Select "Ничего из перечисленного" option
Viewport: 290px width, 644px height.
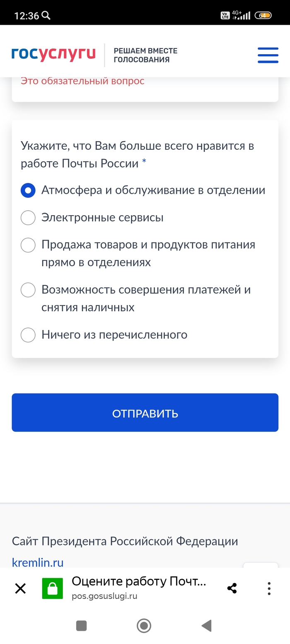pos(28,335)
